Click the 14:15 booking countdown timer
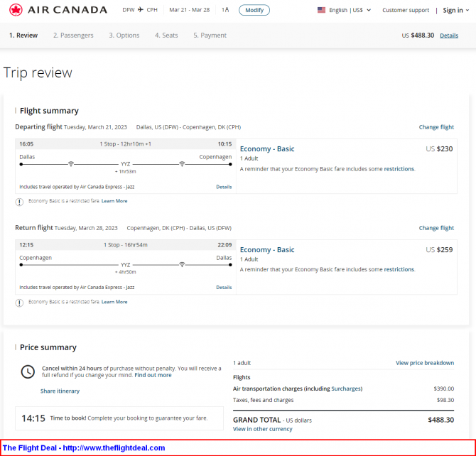This screenshot has height=456, width=476. coord(33,418)
